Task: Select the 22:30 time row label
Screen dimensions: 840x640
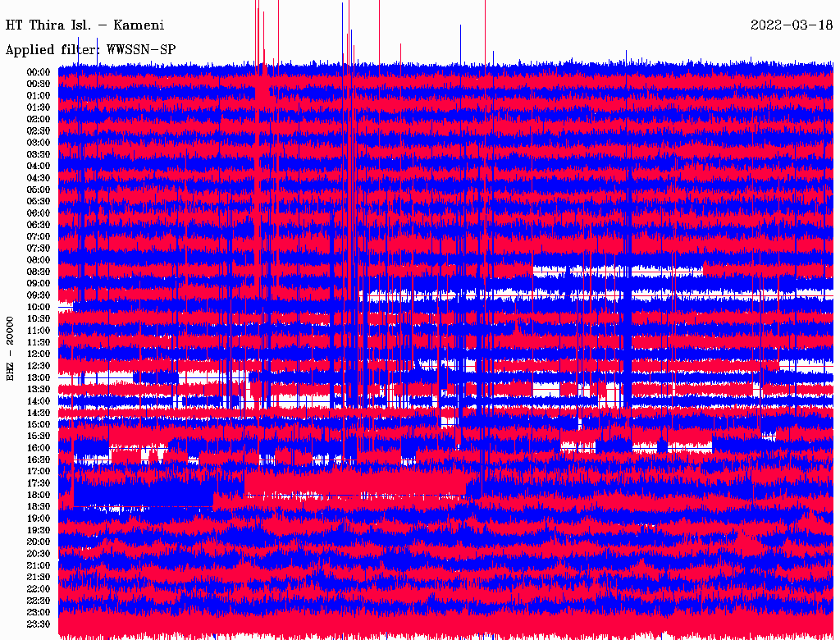Action: (39, 601)
